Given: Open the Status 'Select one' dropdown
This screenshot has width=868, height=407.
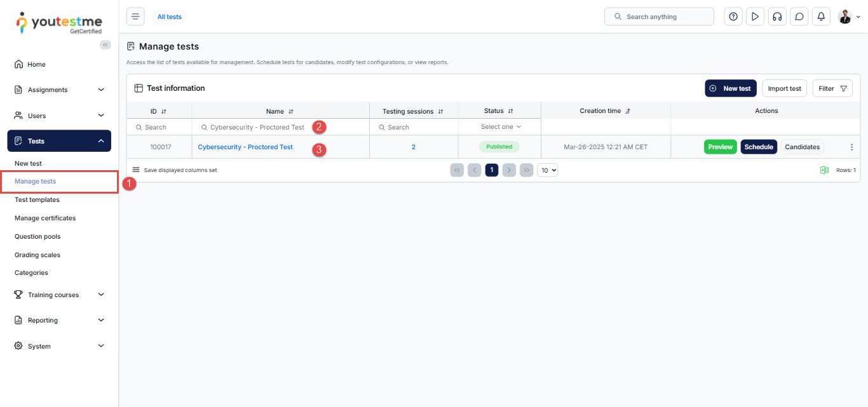Looking at the screenshot, I should [x=500, y=127].
